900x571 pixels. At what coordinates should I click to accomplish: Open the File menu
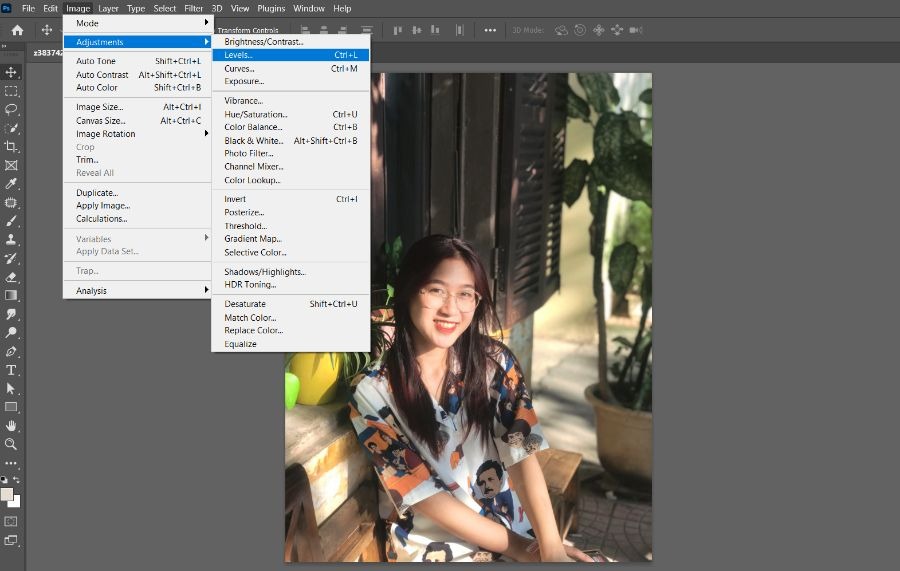point(28,8)
